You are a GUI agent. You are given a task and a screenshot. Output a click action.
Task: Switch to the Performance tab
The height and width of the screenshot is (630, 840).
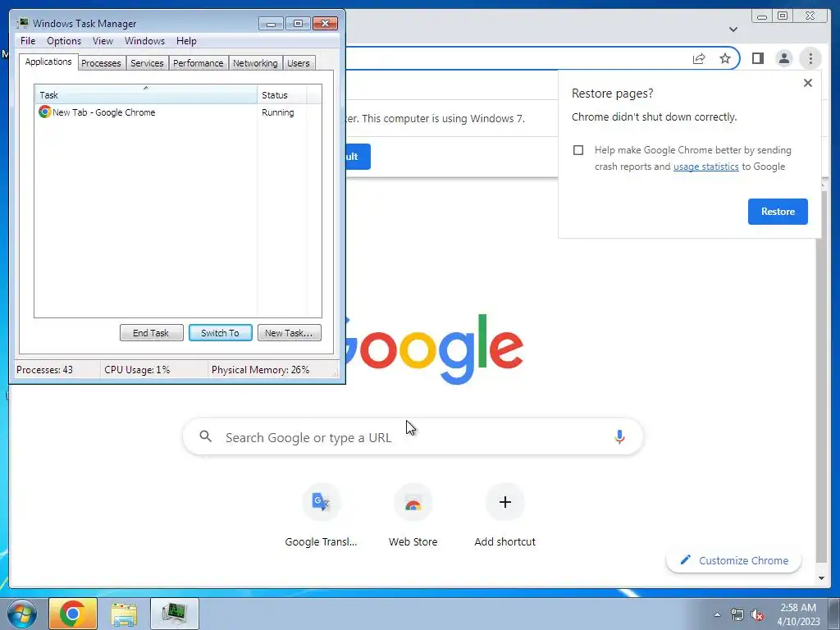point(199,63)
